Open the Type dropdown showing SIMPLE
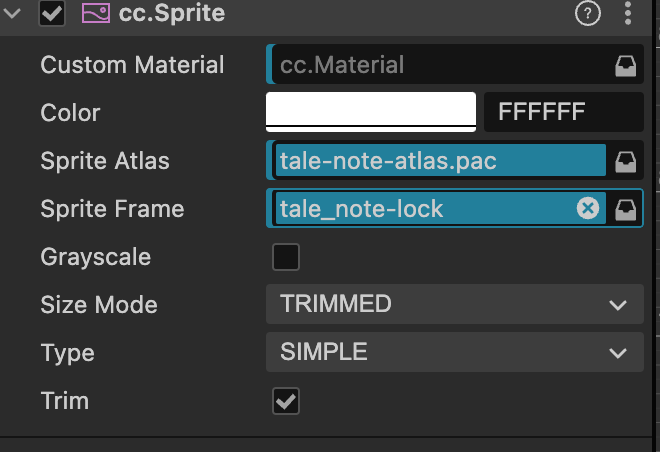 pos(455,352)
